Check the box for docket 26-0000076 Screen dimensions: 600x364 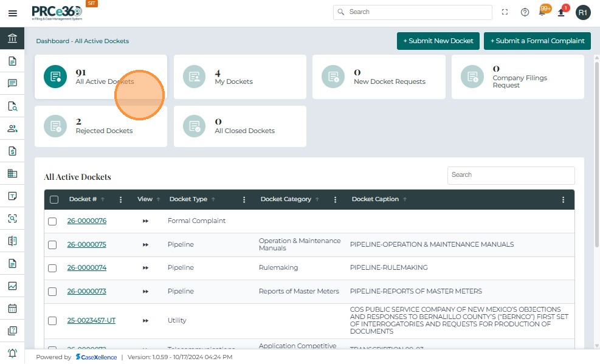coord(52,221)
